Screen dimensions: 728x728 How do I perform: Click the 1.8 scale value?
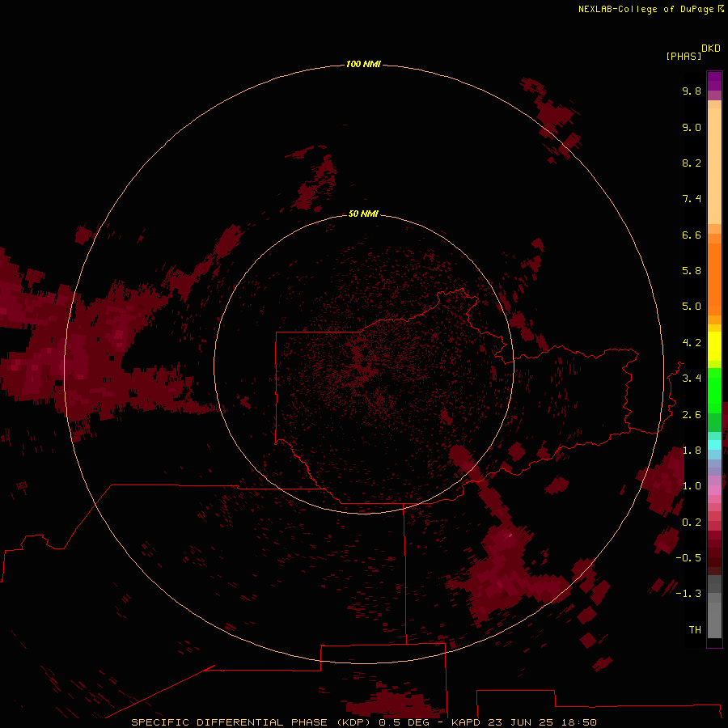(x=692, y=451)
